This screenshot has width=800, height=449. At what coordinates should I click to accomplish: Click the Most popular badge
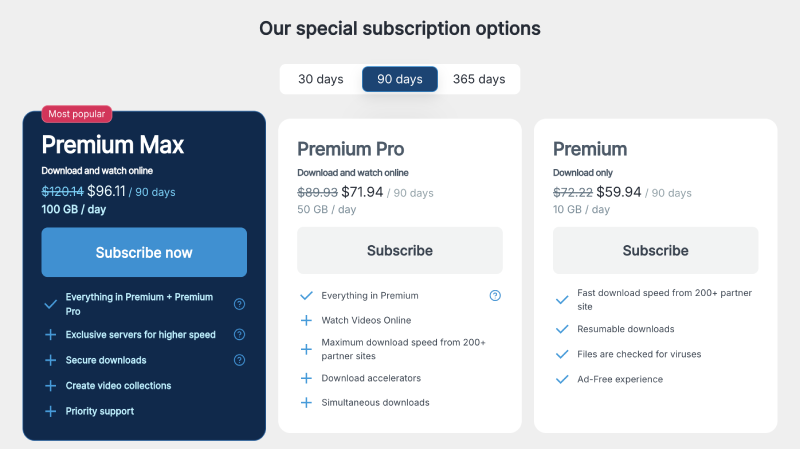(76, 114)
